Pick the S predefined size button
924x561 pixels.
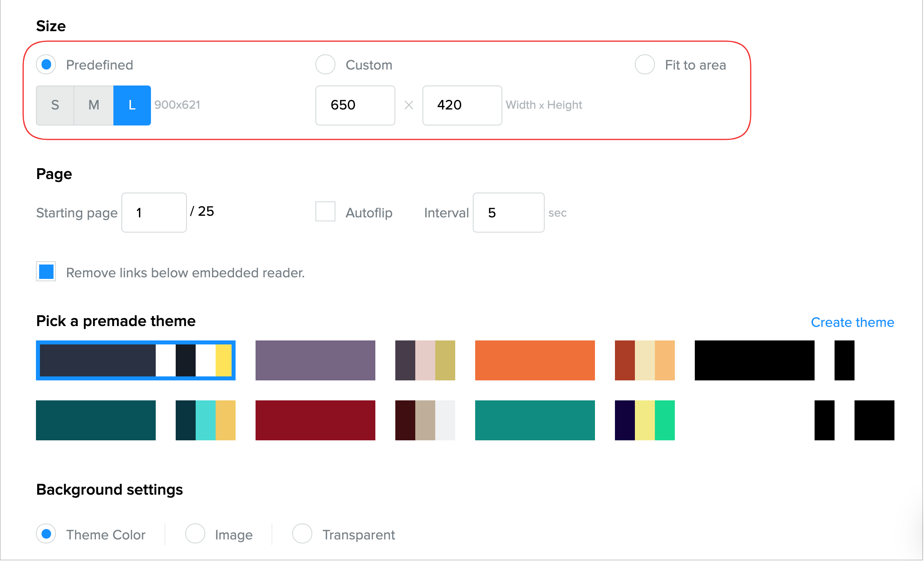(55, 105)
